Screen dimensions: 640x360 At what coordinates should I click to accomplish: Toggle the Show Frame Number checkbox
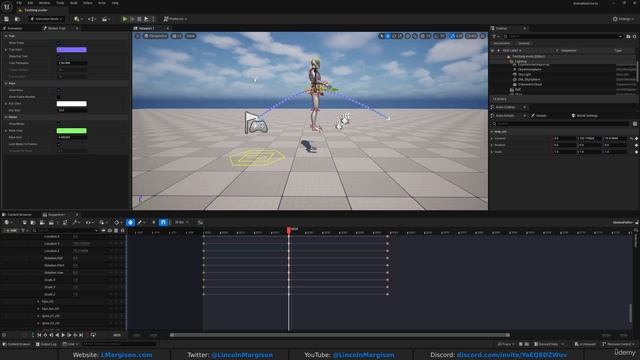(58, 97)
